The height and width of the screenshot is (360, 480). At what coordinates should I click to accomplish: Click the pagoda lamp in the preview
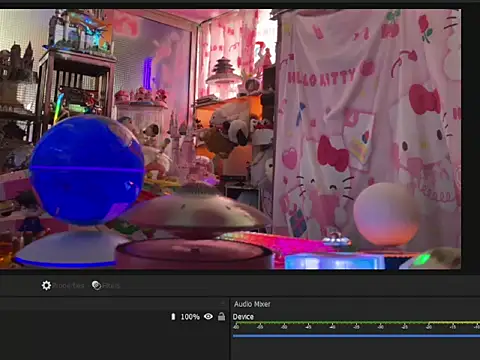pos(224,72)
